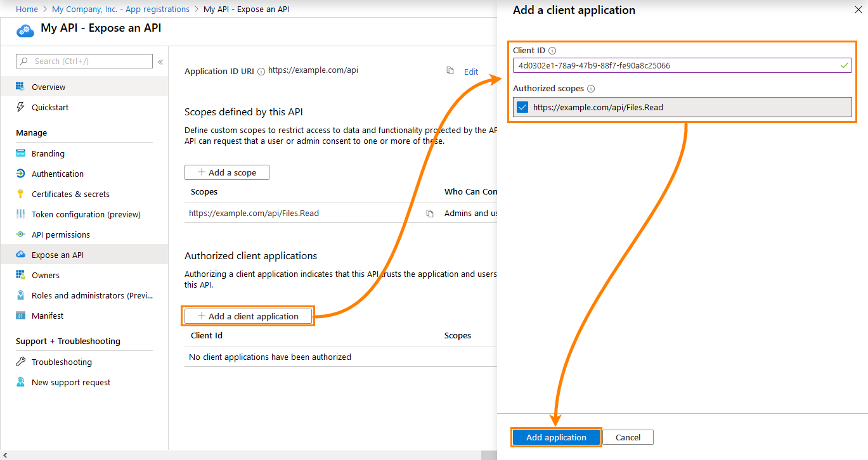Select Expose an API in the sidebar
The height and width of the screenshot is (460, 868).
pyautogui.click(x=58, y=254)
